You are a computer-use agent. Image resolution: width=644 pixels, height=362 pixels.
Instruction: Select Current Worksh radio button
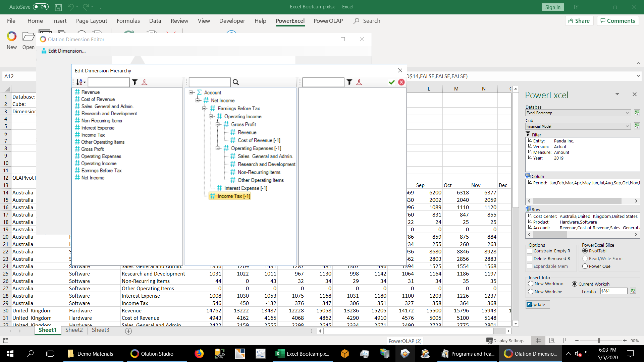click(x=575, y=284)
